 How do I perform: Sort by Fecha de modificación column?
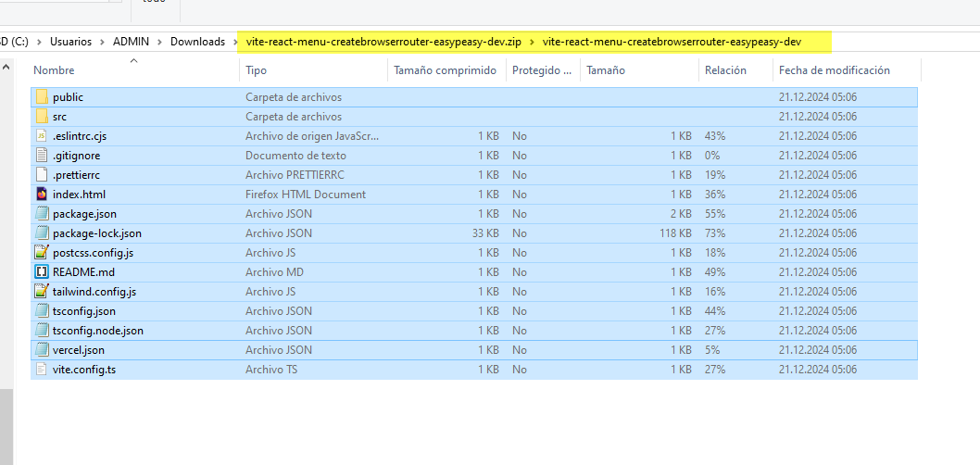point(834,70)
